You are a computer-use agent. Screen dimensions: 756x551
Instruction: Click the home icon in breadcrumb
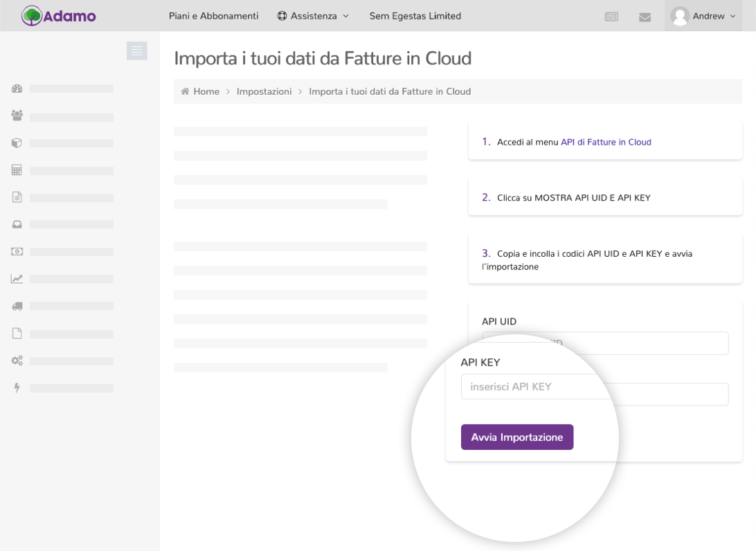coord(185,91)
